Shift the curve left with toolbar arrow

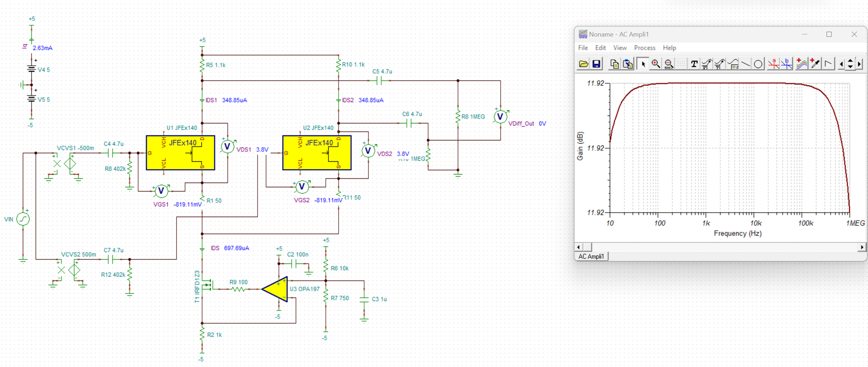coord(841,64)
